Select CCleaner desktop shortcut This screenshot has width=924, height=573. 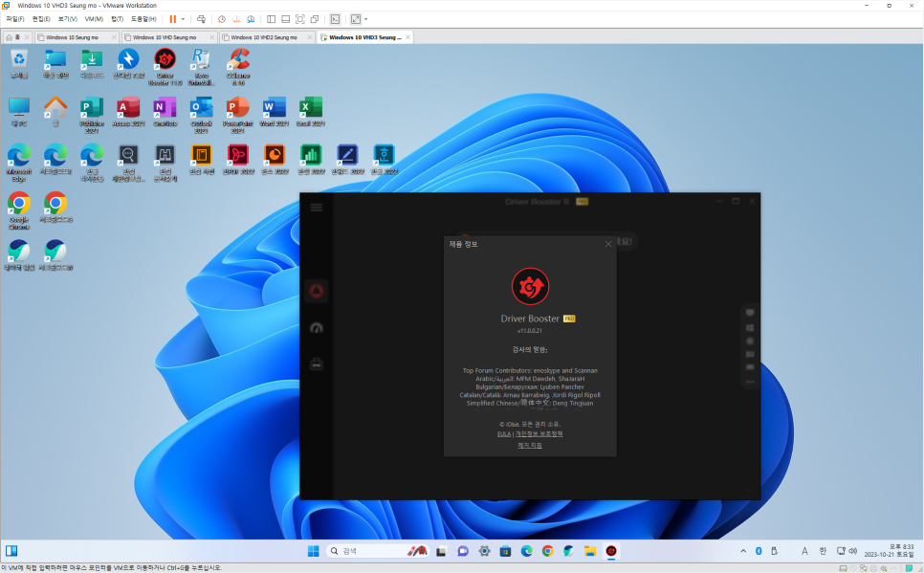(x=238, y=68)
